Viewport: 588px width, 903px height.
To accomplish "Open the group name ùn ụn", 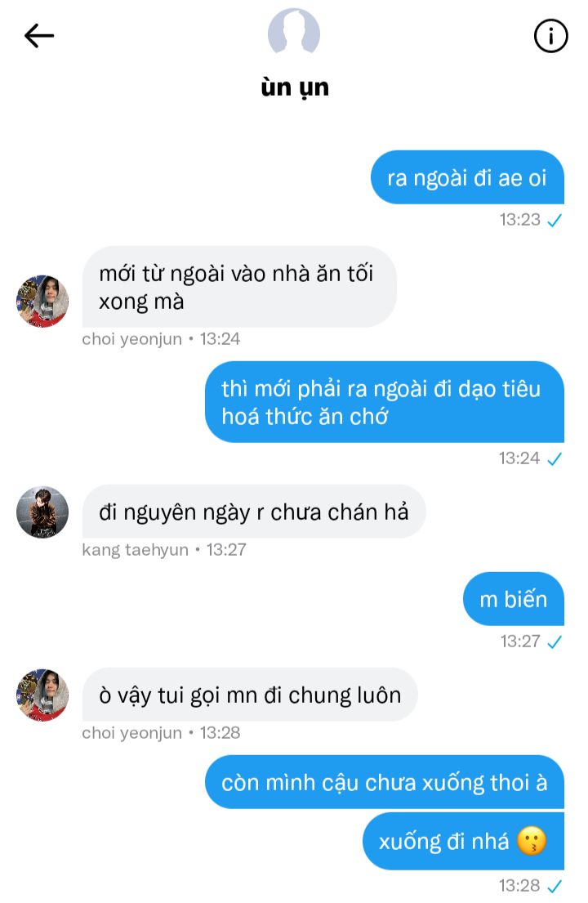I will point(295,87).
